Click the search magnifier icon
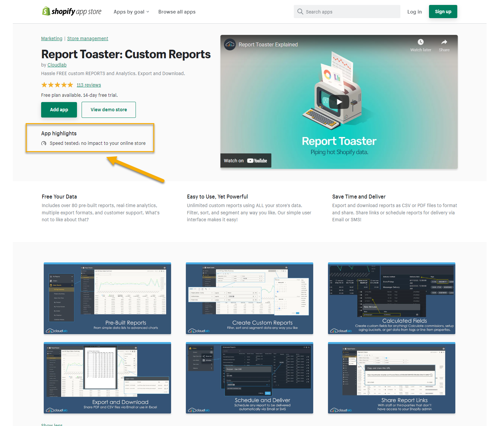Viewport: 504px width, 426px height. coord(300,12)
